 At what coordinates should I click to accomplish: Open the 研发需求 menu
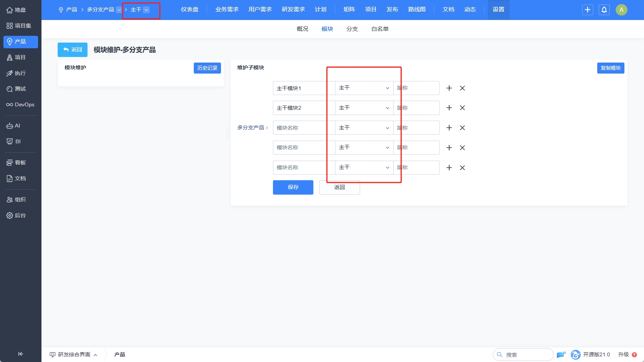(293, 9)
